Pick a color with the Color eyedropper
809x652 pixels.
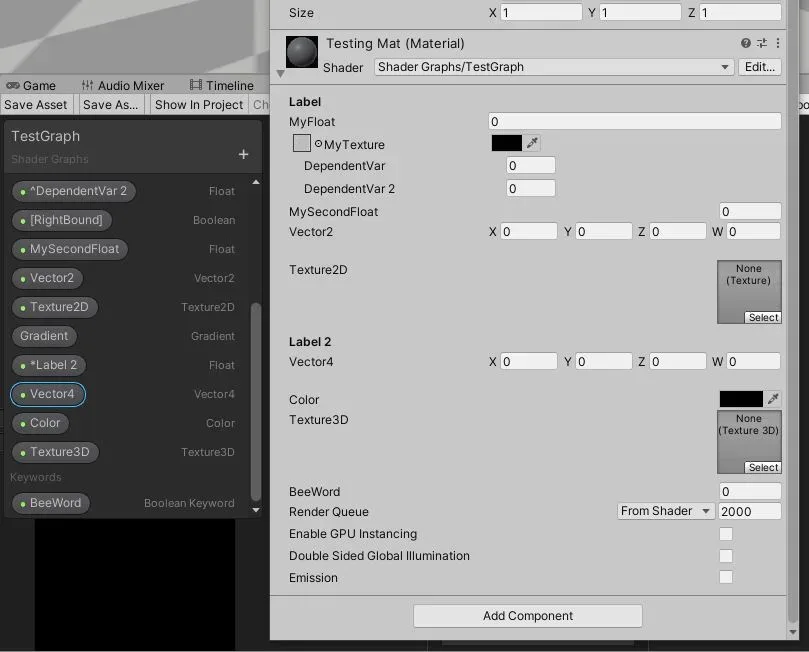[773, 399]
